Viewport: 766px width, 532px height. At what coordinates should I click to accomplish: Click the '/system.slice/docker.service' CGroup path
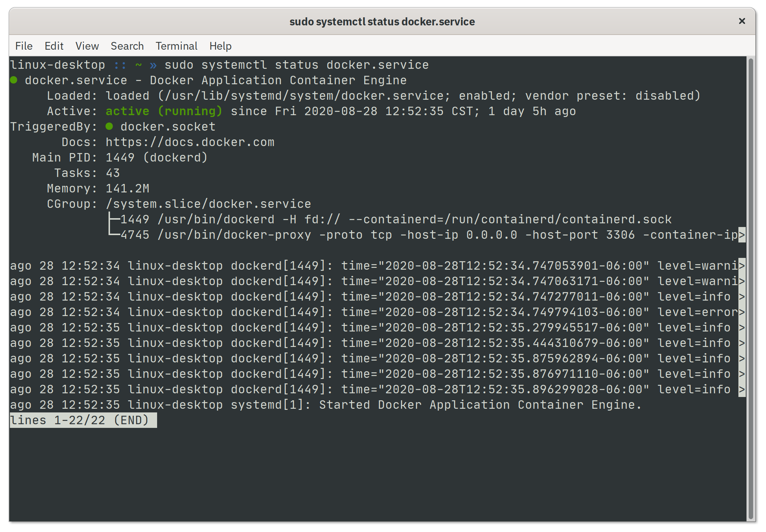pos(209,204)
